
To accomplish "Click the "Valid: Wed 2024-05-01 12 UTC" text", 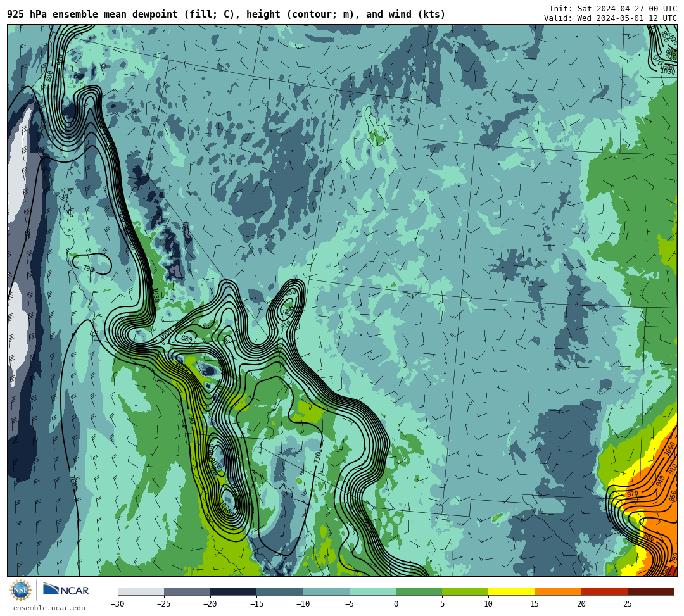I will tap(611, 18).
